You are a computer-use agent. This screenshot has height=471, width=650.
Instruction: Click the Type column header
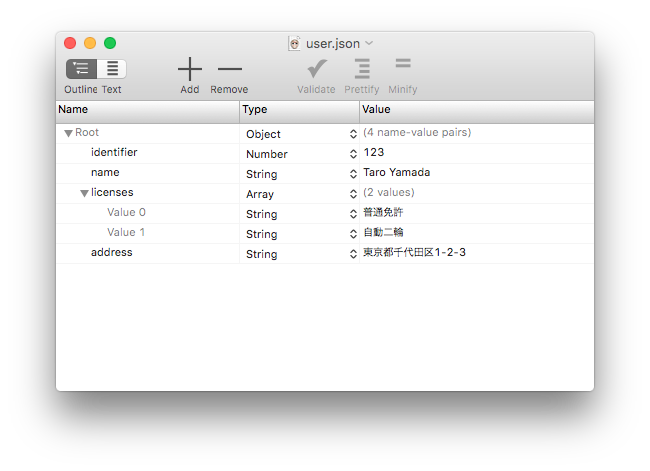298,110
